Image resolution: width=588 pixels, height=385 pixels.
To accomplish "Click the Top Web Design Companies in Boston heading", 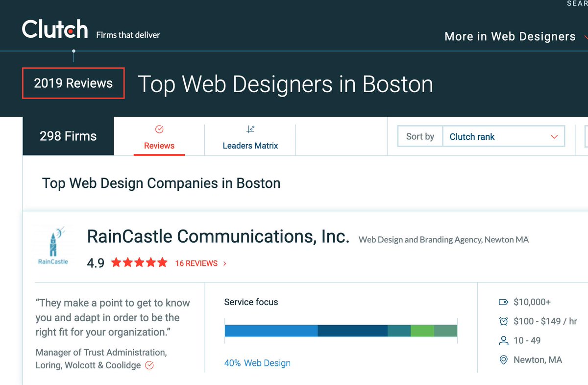I will pyautogui.click(x=161, y=183).
